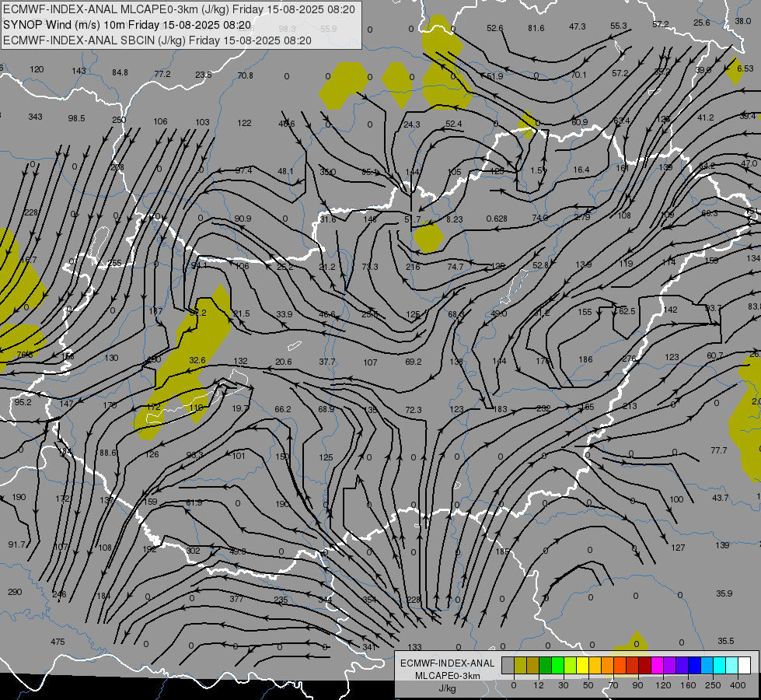Click the white legend swatch

pos(744,665)
